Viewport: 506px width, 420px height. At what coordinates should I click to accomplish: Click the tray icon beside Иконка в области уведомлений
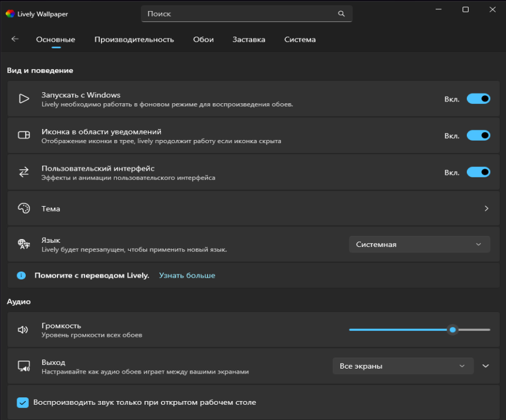pyautogui.click(x=24, y=135)
